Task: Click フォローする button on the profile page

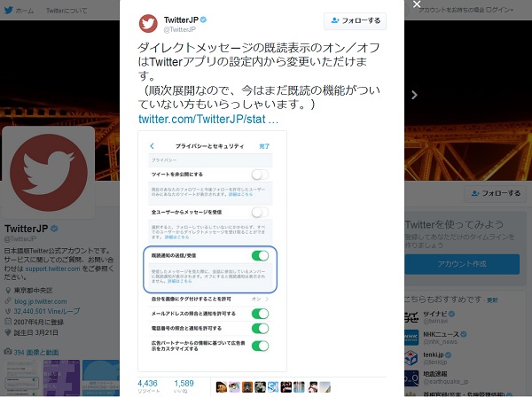Action: point(495,193)
